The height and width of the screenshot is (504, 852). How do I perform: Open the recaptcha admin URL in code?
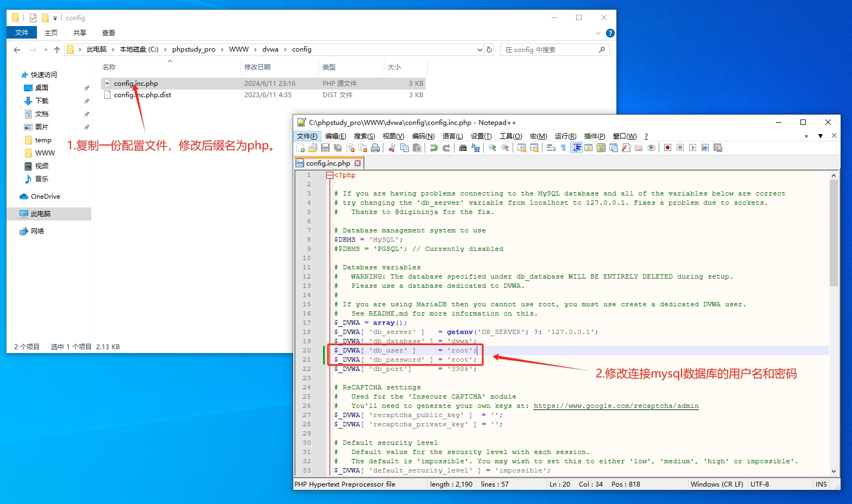pos(616,406)
